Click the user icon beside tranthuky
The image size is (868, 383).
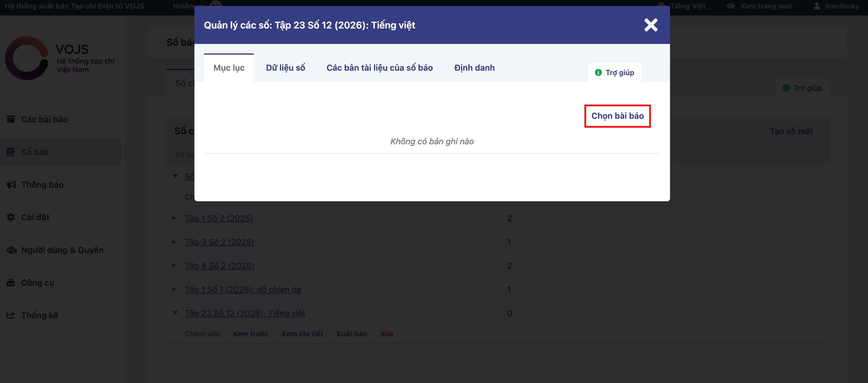[817, 6]
